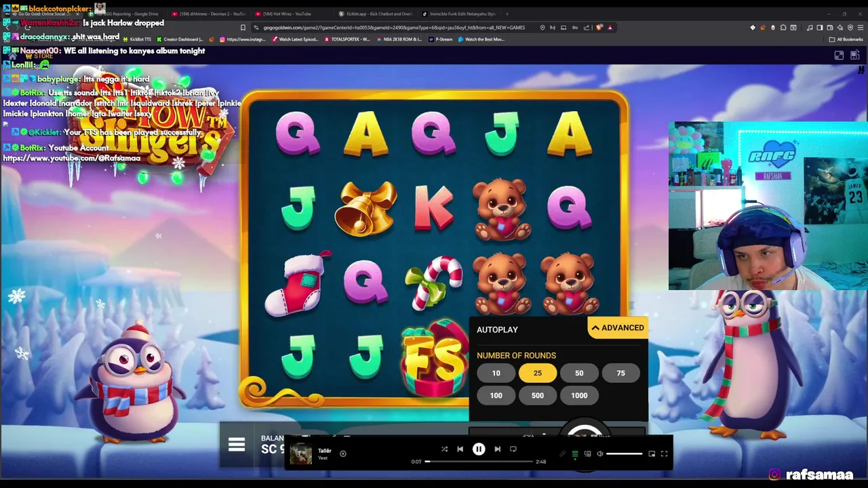Open the All Bookmarks folder
Viewport: 868px width, 488px height.
click(846, 39)
